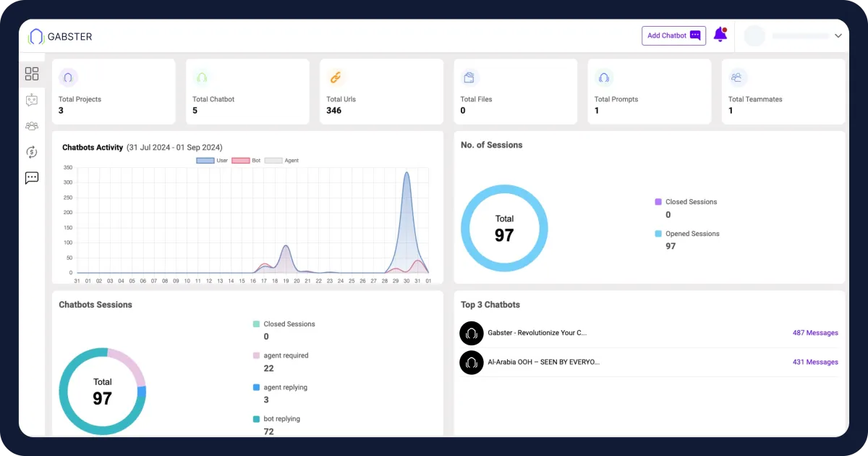Click the agent required pink legend swatch

[256, 355]
